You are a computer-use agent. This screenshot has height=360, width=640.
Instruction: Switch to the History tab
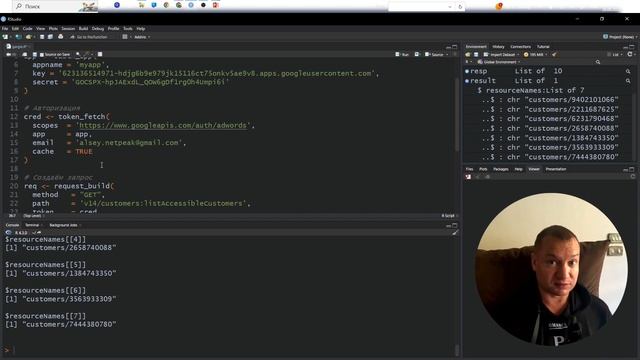498,47
